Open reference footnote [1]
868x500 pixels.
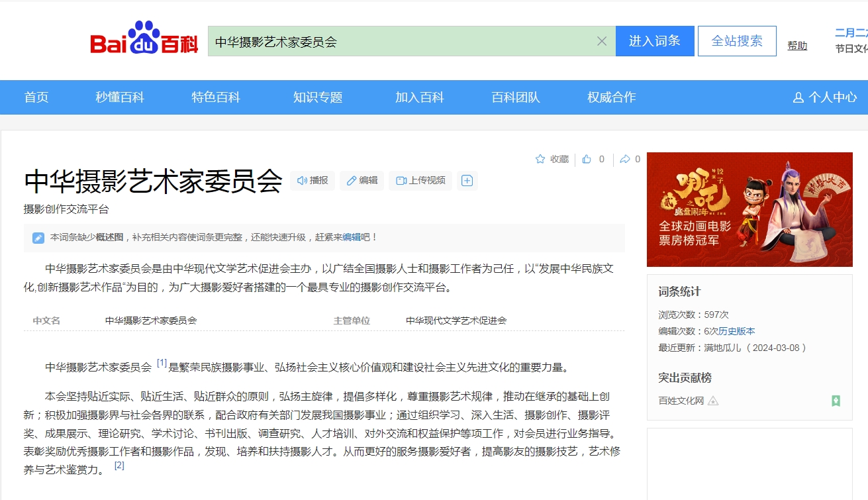click(x=162, y=363)
